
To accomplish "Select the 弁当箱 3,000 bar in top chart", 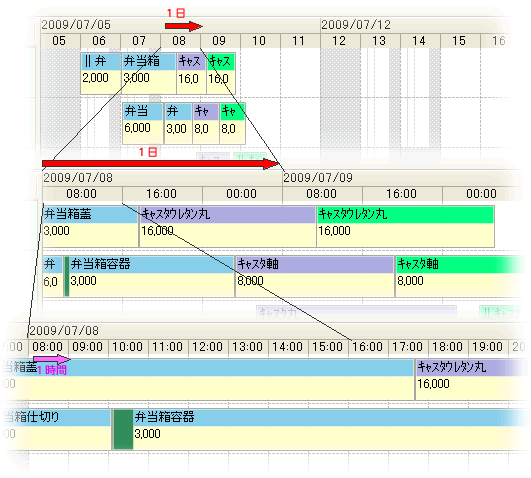I will point(149,73).
